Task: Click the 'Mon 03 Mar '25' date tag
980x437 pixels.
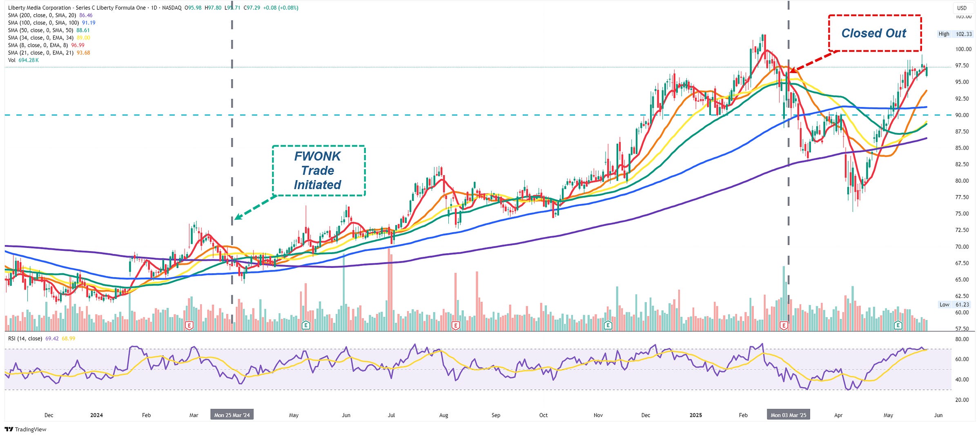Action: [788, 415]
